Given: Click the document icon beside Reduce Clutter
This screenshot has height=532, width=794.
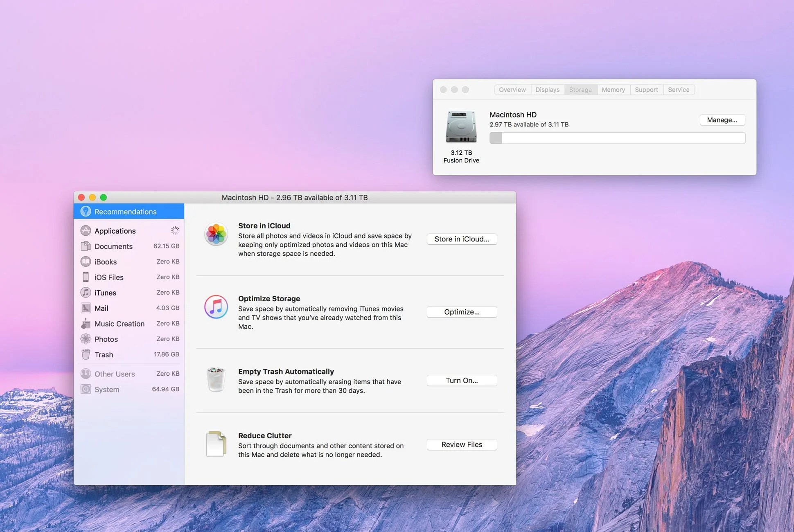Looking at the screenshot, I should 216,444.
